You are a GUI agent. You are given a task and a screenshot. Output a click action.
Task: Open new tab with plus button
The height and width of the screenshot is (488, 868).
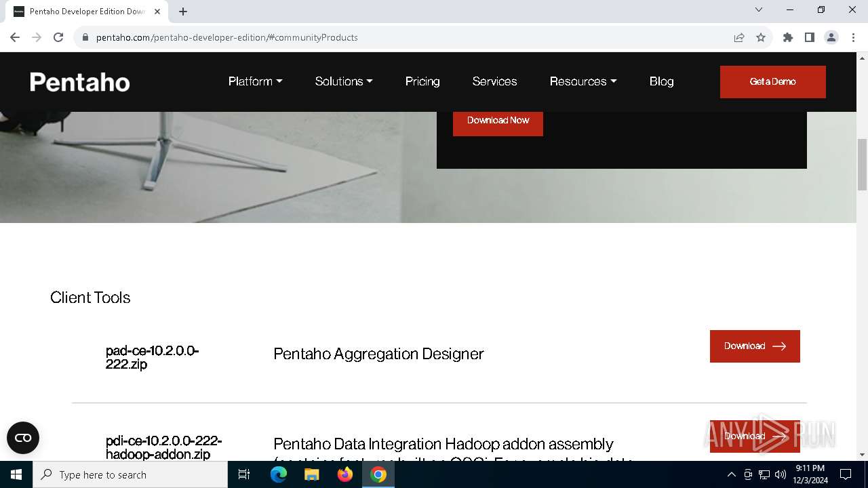tap(183, 12)
